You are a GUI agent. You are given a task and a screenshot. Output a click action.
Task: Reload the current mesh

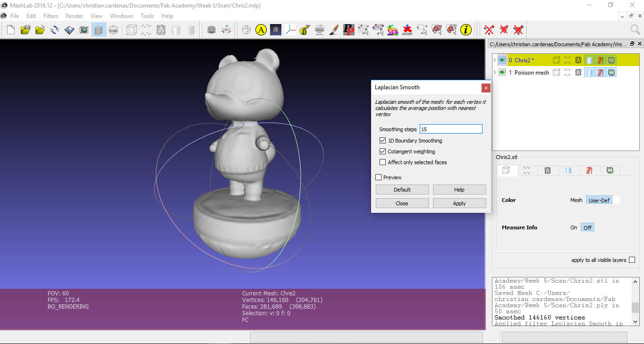55,30
